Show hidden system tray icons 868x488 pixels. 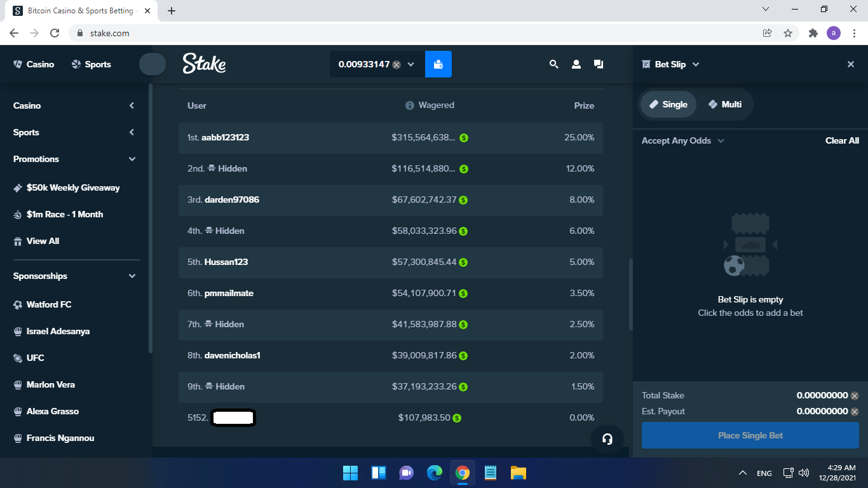(x=742, y=473)
